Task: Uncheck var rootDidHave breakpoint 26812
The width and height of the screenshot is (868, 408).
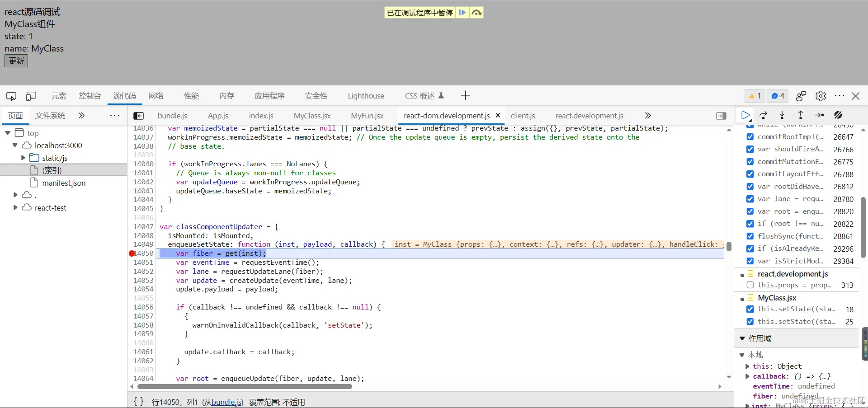Action: (750, 186)
